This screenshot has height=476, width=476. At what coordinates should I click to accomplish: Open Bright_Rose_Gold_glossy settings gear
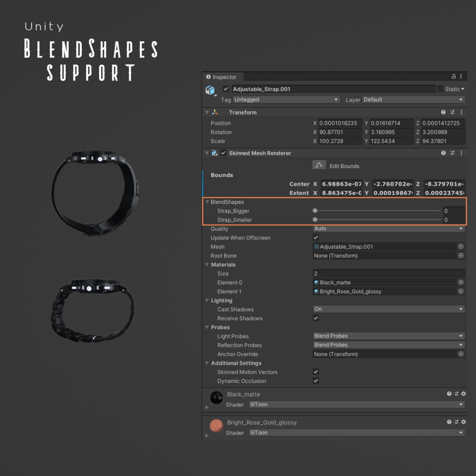pos(463,422)
